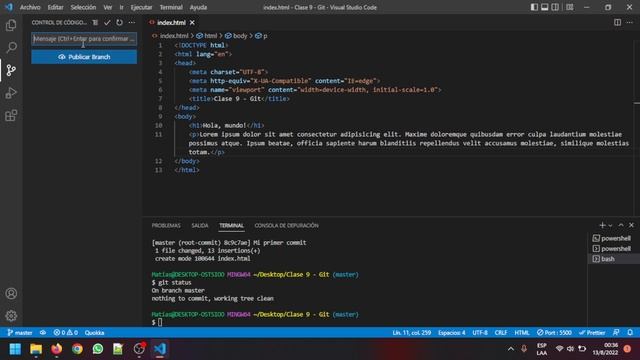This screenshot has width=640, height=360.
Task: Switch to the TERMINAL panel tab
Action: 231,225
